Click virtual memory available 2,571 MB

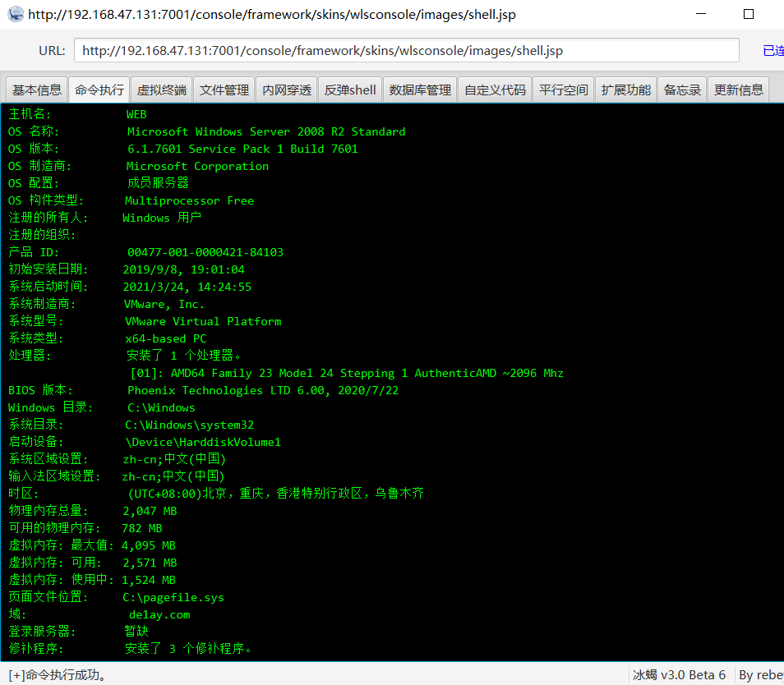[150, 563]
